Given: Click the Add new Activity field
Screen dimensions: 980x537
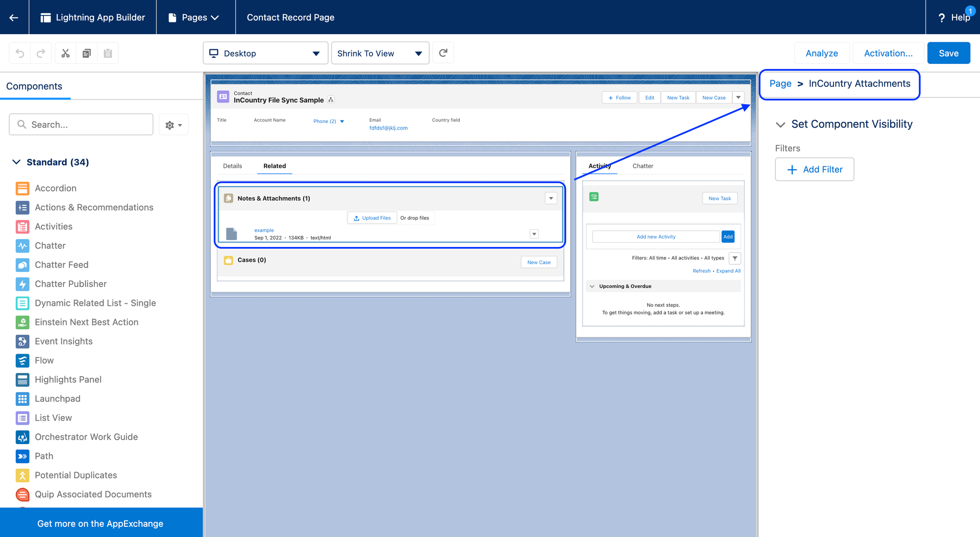Looking at the screenshot, I should [x=656, y=237].
